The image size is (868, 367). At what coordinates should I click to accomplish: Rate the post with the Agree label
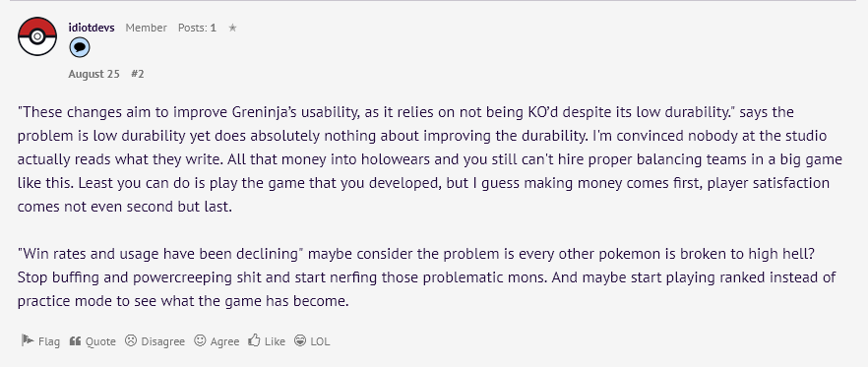point(224,341)
